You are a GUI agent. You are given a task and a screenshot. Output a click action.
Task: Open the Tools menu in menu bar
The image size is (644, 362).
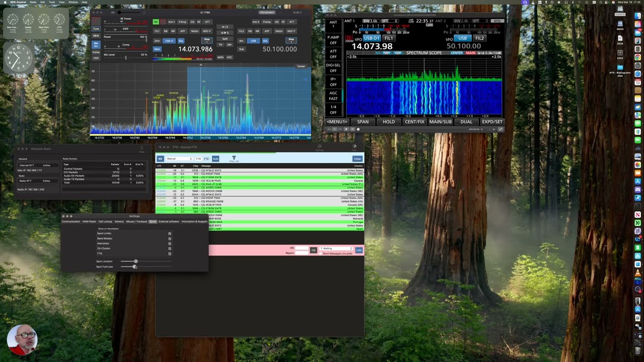52,2
